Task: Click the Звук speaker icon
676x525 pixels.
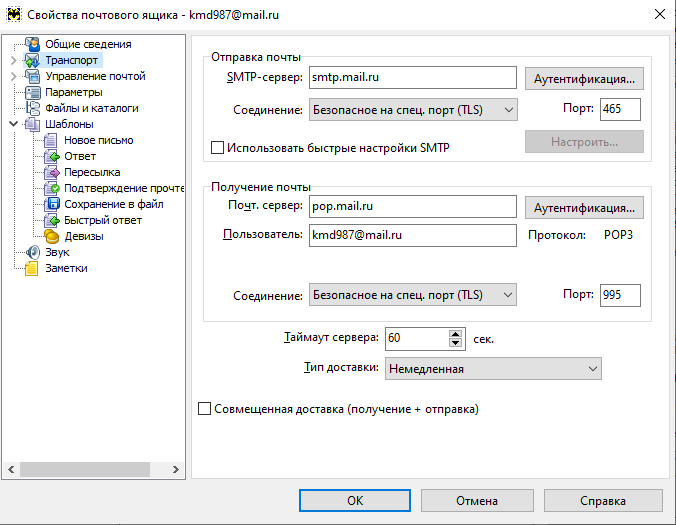Action: pyautogui.click(x=32, y=252)
